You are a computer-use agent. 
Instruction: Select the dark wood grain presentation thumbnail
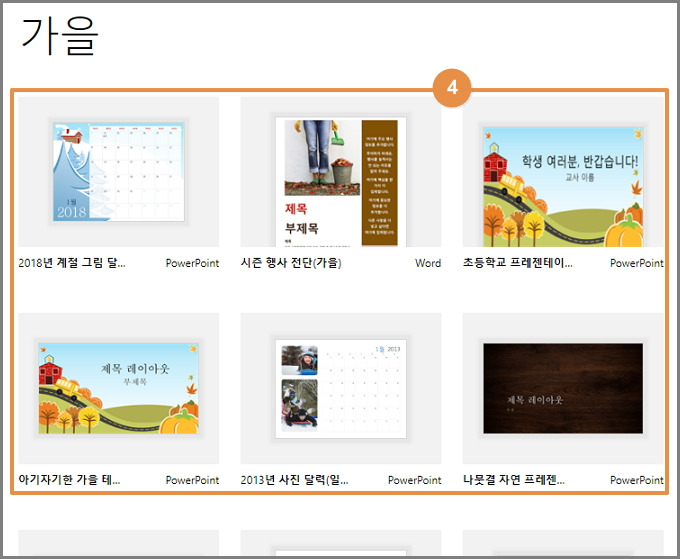pyautogui.click(x=563, y=389)
